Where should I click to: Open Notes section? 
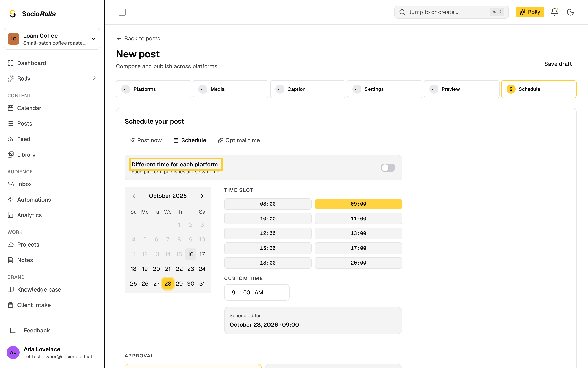(52, 260)
